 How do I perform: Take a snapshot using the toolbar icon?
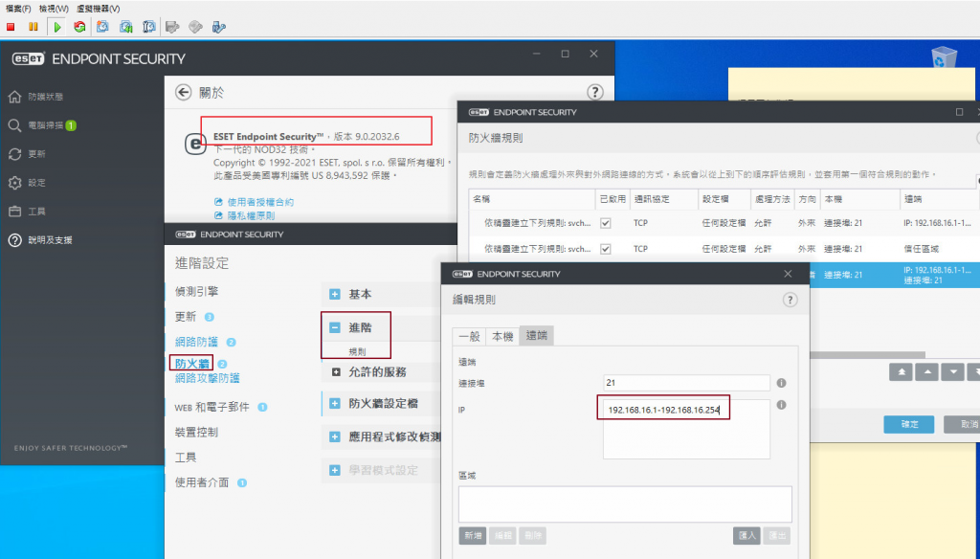point(102,27)
